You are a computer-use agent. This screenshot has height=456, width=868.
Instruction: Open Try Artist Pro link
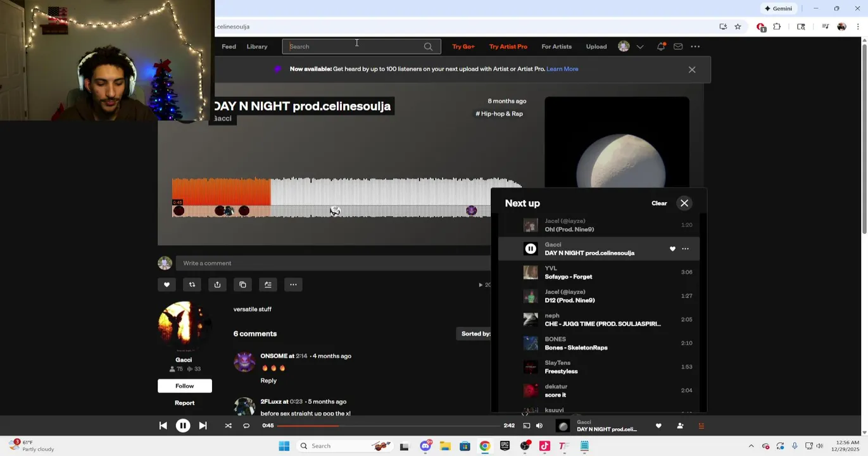[x=508, y=46]
